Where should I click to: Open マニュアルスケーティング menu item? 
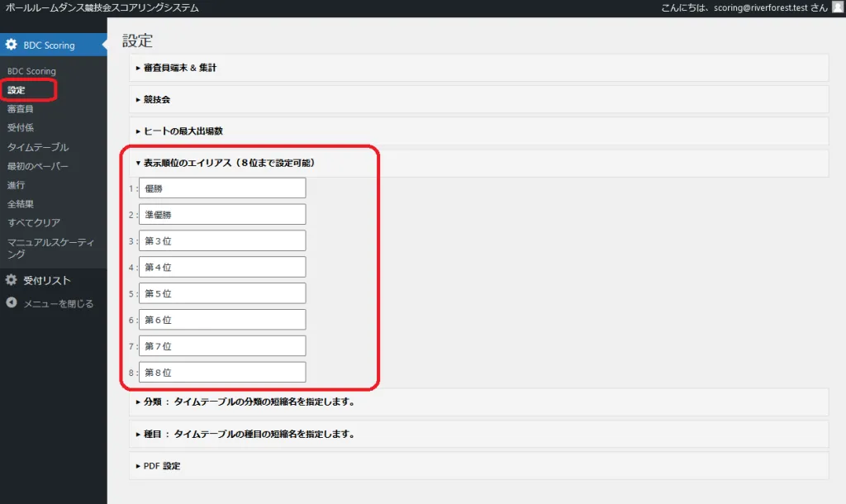click(50, 248)
